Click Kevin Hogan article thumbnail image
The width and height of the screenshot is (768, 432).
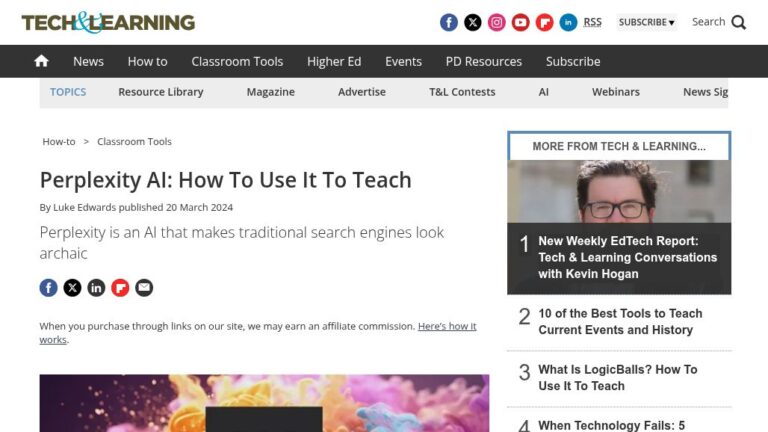tap(619, 192)
